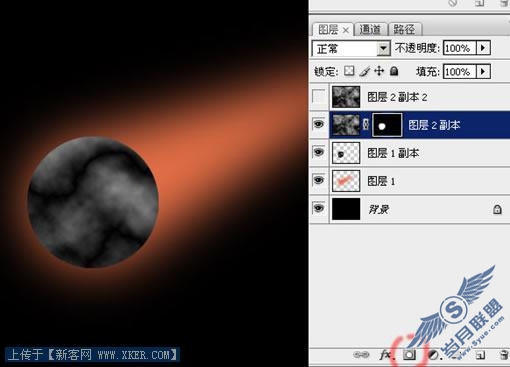This screenshot has height=367, width=510.
Task: Click the 不透明度 100% input field
Action: point(460,48)
